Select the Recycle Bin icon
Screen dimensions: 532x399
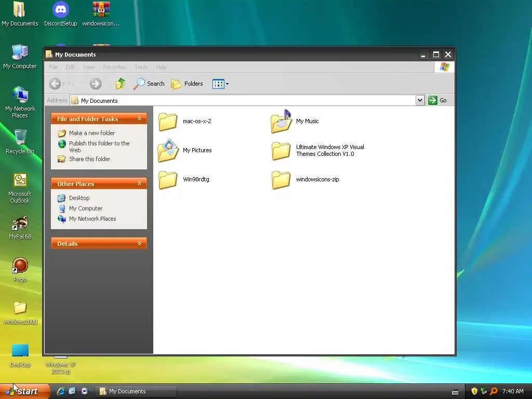(20, 142)
